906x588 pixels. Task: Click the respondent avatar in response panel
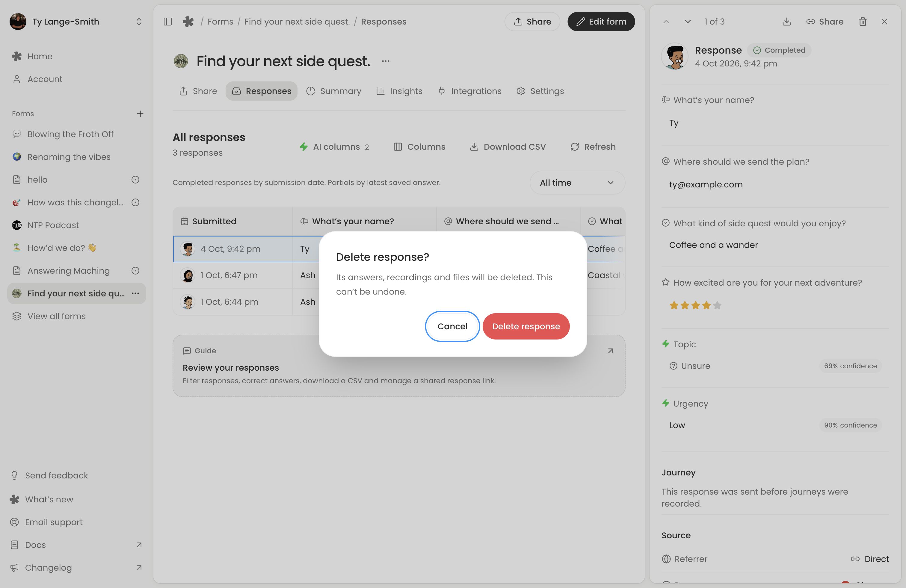pyautogui.click(x=675, y=56)
